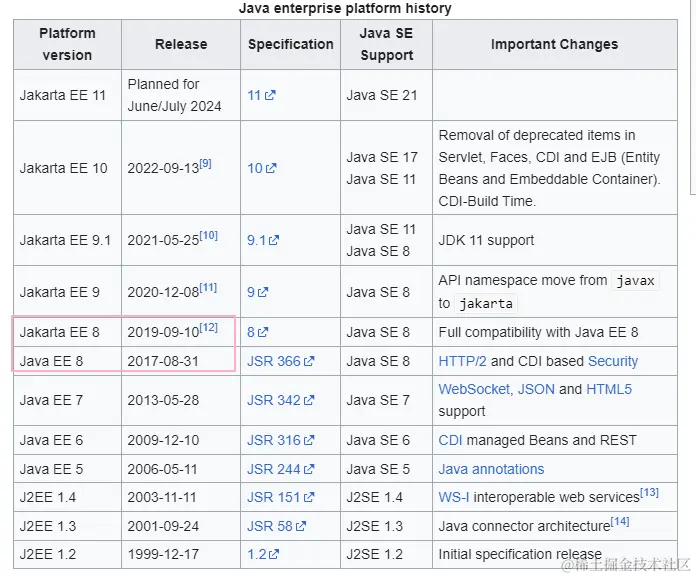
Task: Follow citation [9] next to 2022-09-13
Action: tap(206, 163)
